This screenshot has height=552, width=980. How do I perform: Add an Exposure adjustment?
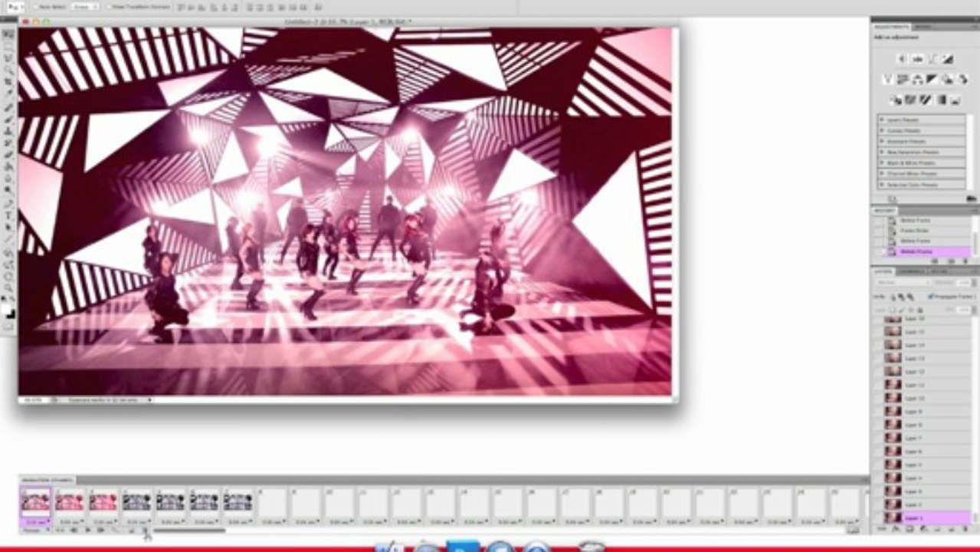point(947,59)
